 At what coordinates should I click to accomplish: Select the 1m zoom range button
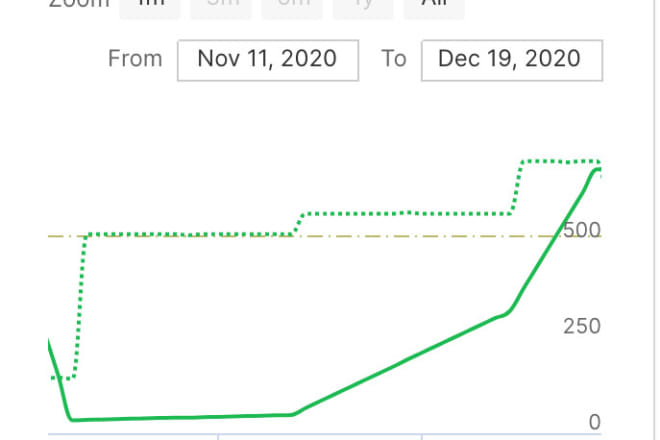(x=150, y=7)
